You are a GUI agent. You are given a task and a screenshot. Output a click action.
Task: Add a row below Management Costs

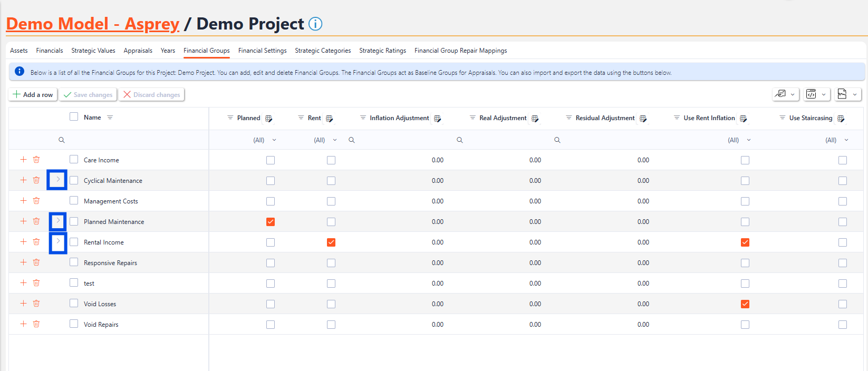(x=23, y=201)
